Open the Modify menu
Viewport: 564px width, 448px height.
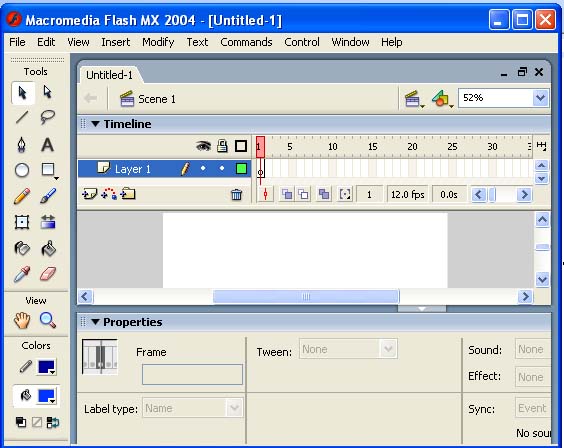[x=158, y=42]
